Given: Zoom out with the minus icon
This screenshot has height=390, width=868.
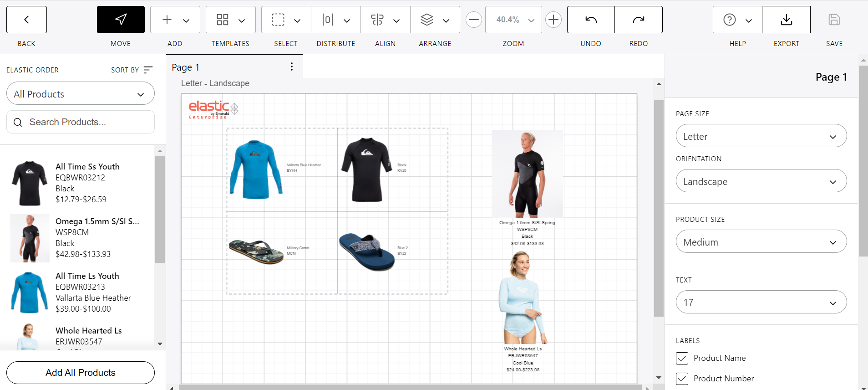Looking at the screenshot, I should [x=474, y=20].
